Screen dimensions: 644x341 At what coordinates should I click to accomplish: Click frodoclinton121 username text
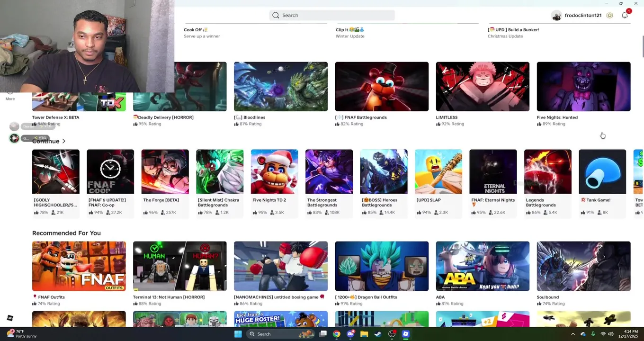583,16
